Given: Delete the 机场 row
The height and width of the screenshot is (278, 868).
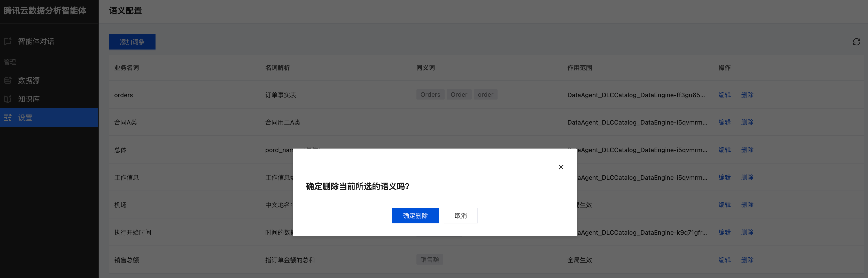Looking at the screenshot, I should 747,205.
